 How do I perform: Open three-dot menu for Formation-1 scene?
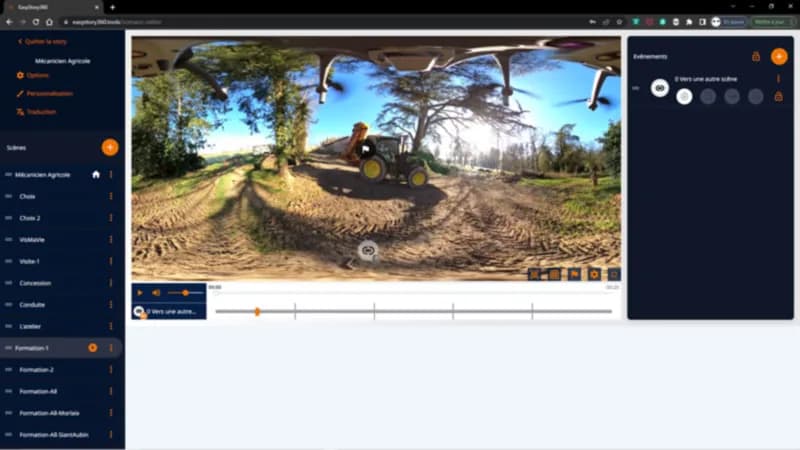111,348
